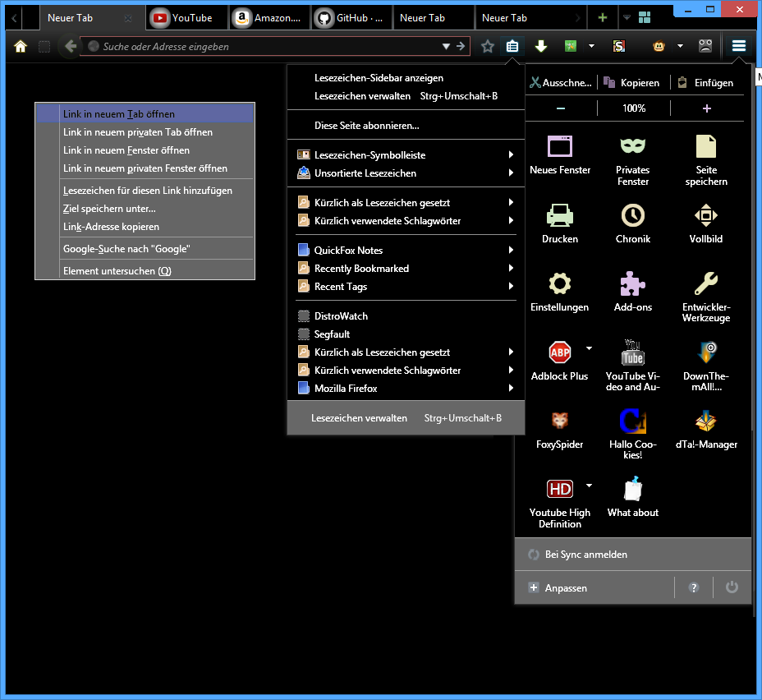Open the tab groups grid icon

pos(645,18)
